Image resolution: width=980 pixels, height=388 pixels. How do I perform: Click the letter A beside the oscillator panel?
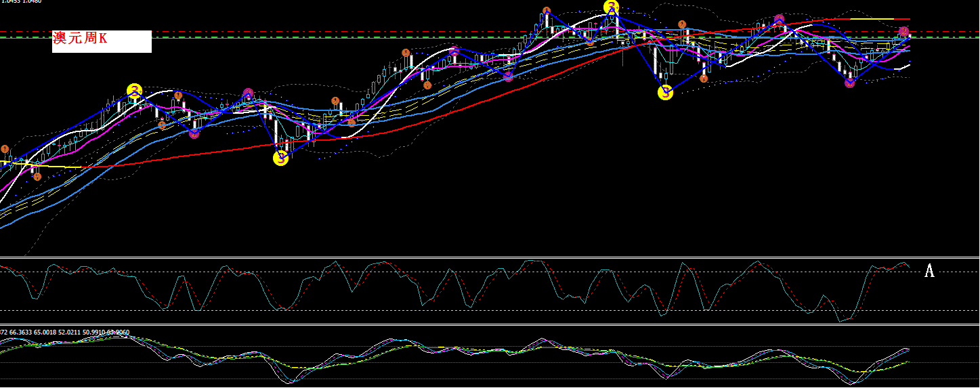click(x=930, y=271)
